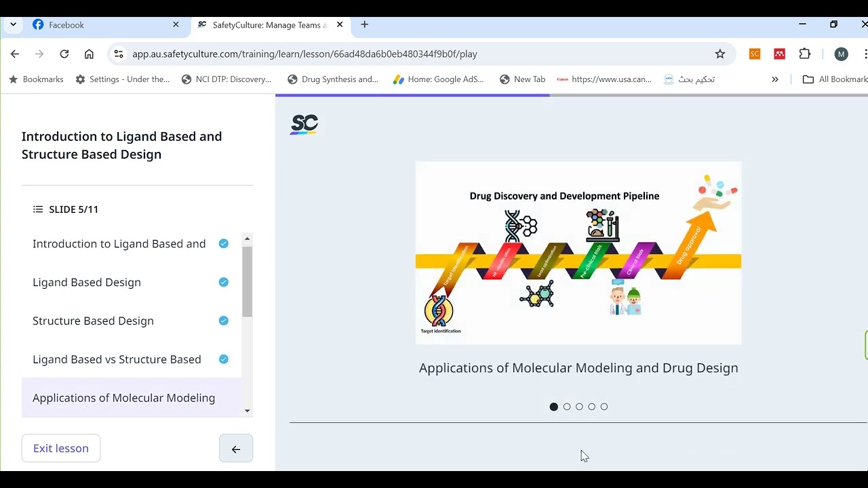
Task: Open the Introduction to Ligand Based and slide
Action: [x=131, y=244]
